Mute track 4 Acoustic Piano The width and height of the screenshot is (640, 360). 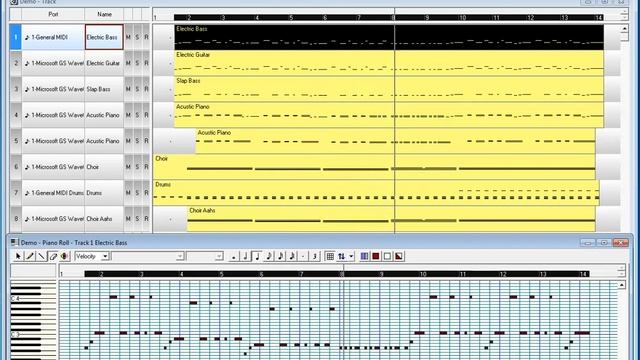(128, 115)
